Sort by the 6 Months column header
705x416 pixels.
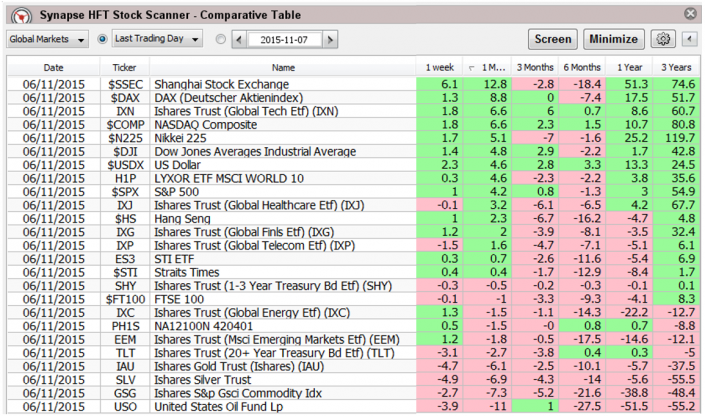582,67
